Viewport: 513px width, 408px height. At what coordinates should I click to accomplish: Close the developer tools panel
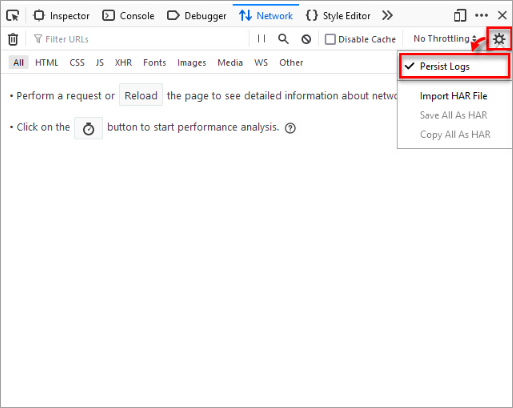click(x=502, y=15)
